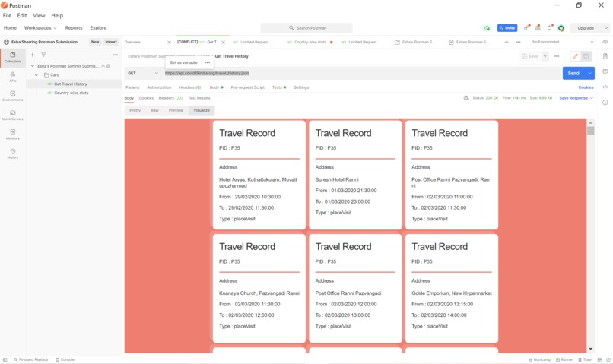Open the Environments sidebar panel
The image size is (613, 364).
(x=12, y=96)
